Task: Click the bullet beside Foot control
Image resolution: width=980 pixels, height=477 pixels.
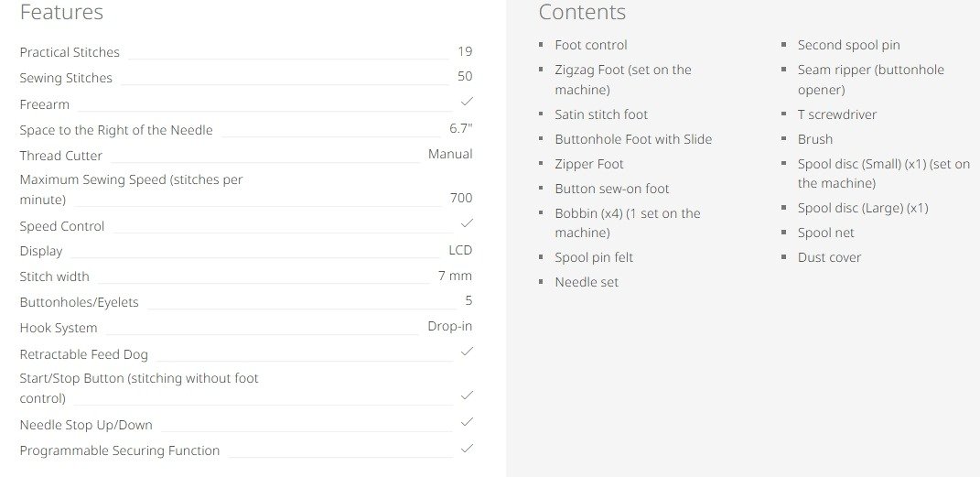Action: click(542, 45)
